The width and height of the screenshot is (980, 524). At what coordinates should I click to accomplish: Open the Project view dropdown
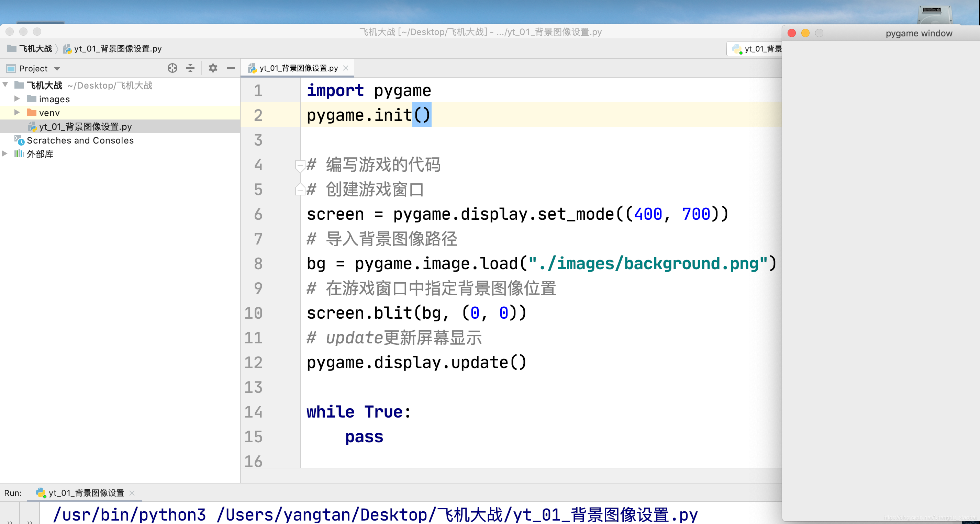point(56,68)
